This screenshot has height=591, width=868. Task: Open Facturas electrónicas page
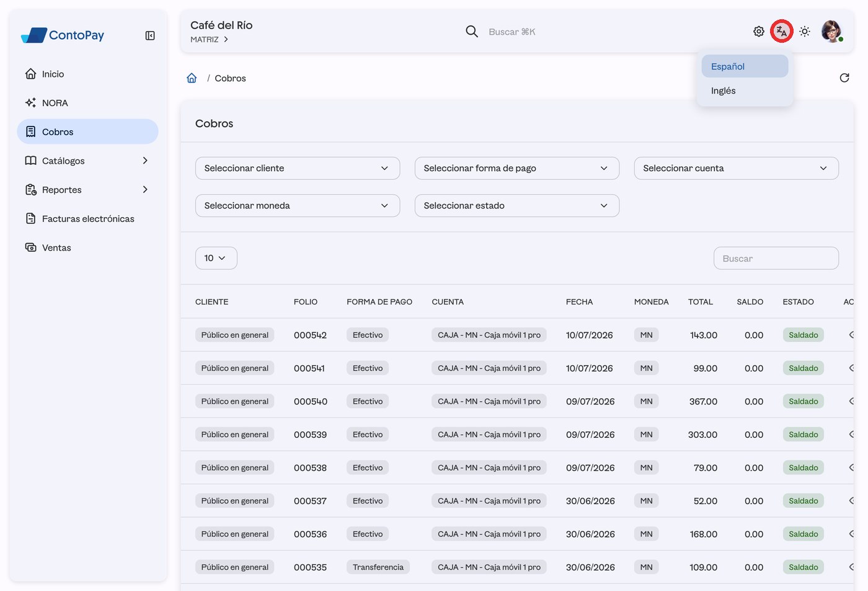click(x=87, y=218)
